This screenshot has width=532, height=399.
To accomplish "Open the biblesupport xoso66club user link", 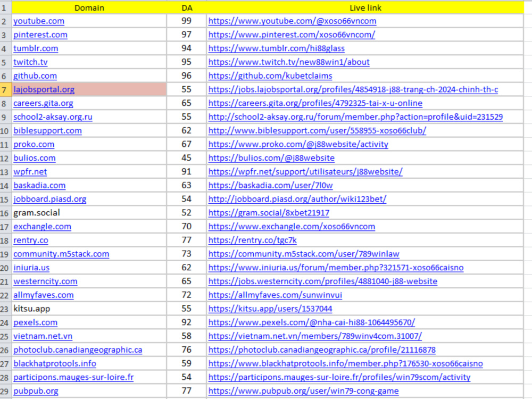I will 317,131.
